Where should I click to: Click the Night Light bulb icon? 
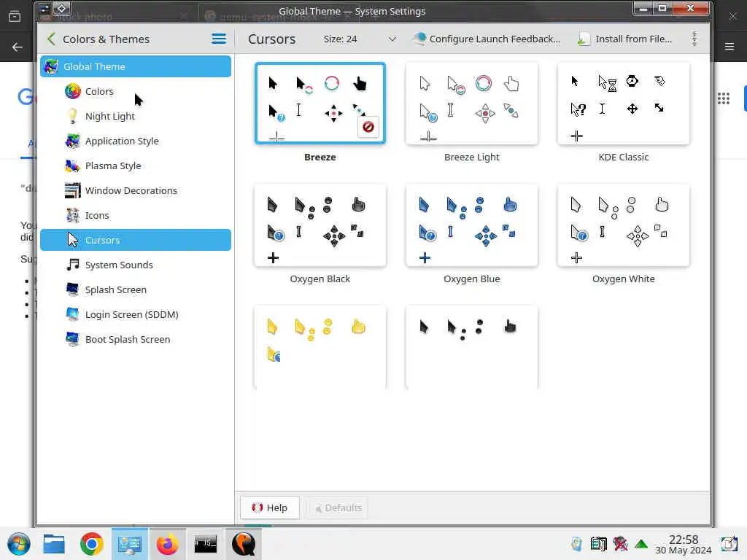[x=72, y=116]
